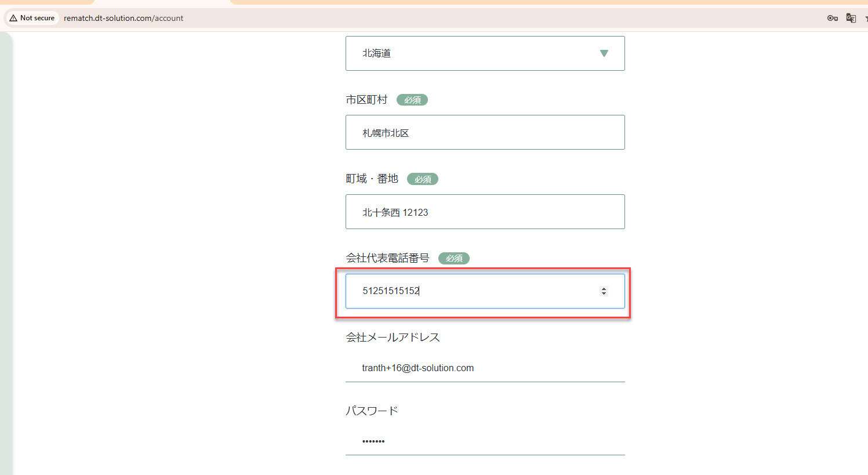Click the 必須 badge beside 市区町村
Viewport: 868px width, 475px height.
[x=412, y=100]
